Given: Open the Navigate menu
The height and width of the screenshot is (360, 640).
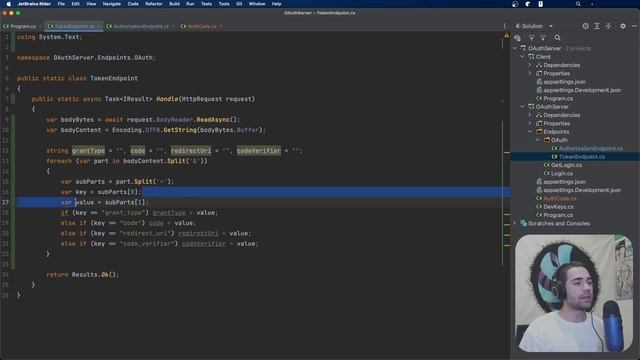Looking at the screenshot, I should pyautogui.click(x=111, y=4).
